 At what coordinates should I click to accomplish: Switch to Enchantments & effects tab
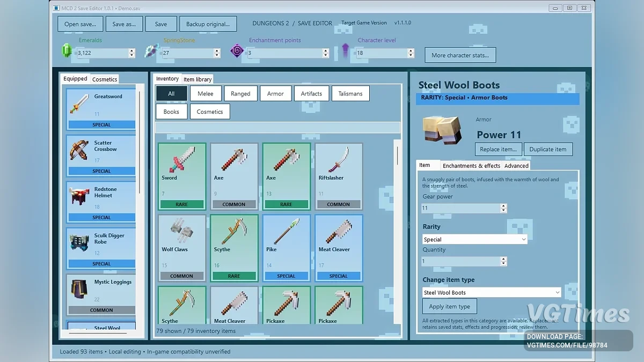471,166
